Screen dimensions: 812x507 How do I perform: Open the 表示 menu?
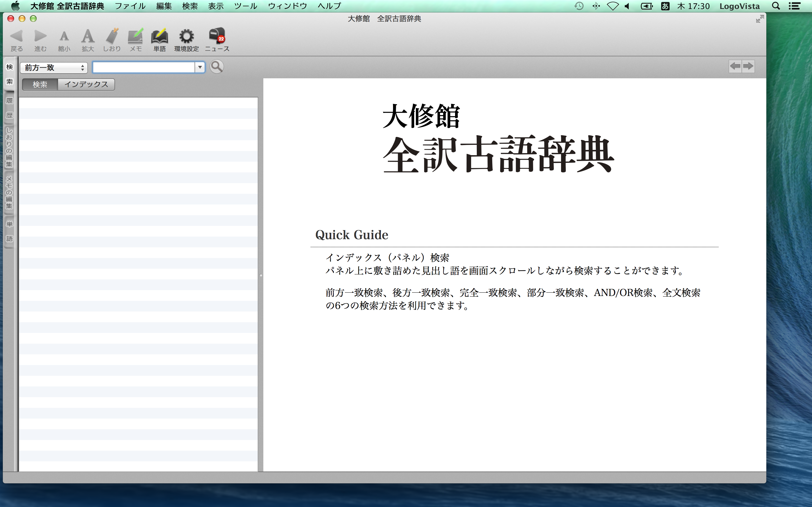pos(216,6)
